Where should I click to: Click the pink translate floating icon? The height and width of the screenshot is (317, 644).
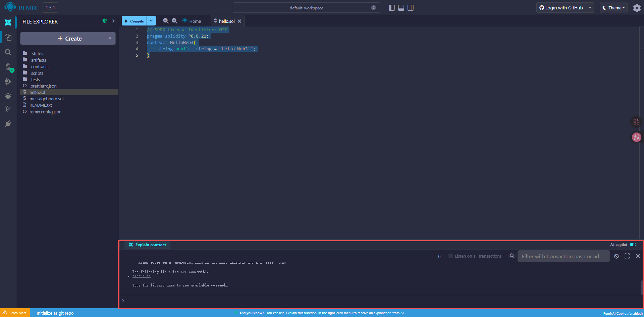pos(636,137)
